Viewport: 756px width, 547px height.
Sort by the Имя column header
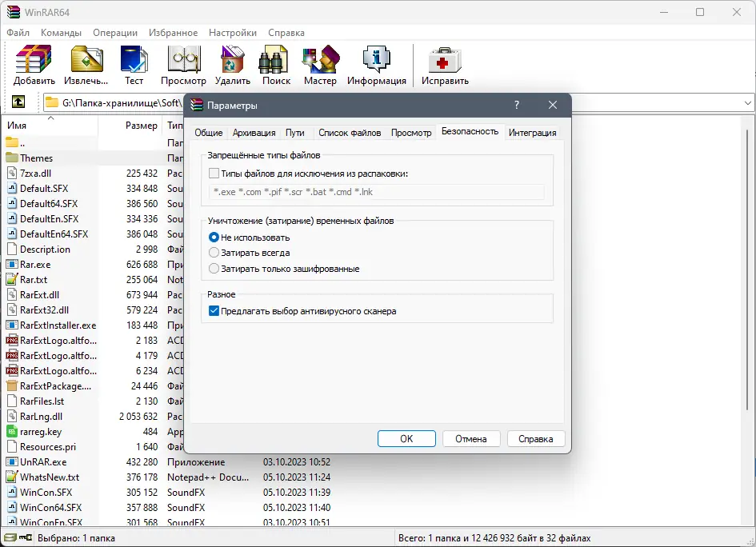(x=50, y=126)
